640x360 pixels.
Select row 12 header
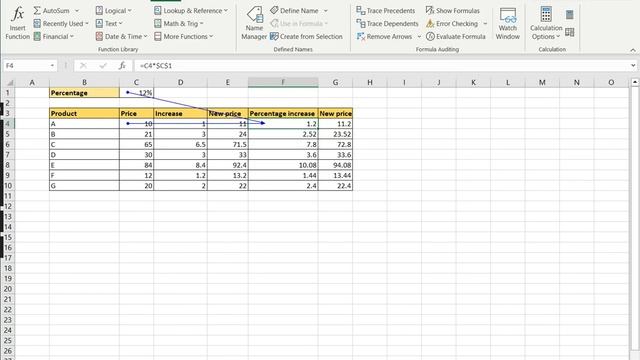8,207
